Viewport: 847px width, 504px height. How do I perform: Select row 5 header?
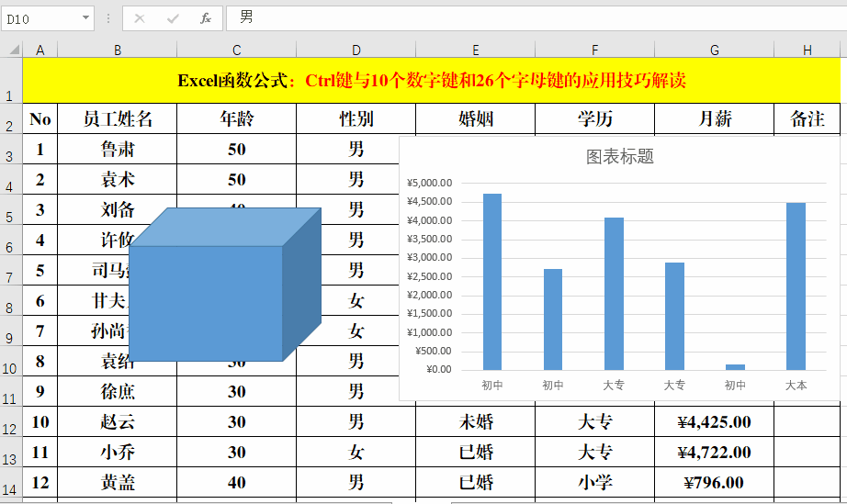(x=11, y=209)
